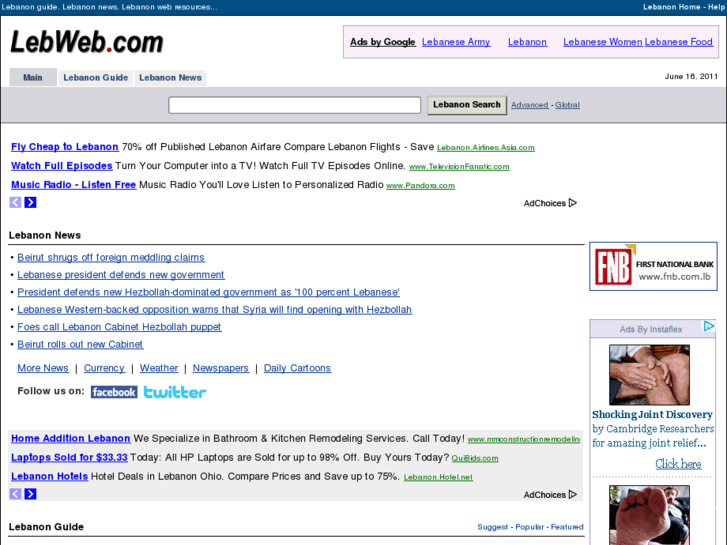This screenshot has width=727, height=545.
Task: Open Lebanese Food ad link
Action: coord(678,42)
